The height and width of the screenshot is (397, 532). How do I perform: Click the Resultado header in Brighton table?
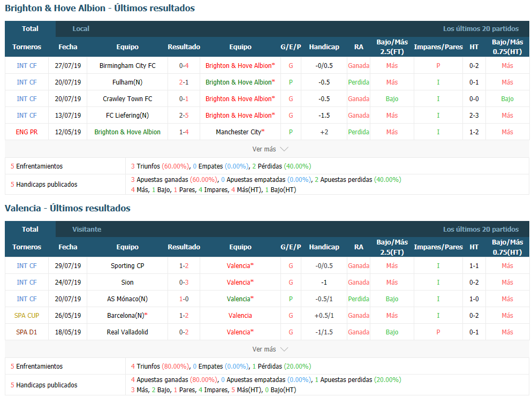pos(184,47)
